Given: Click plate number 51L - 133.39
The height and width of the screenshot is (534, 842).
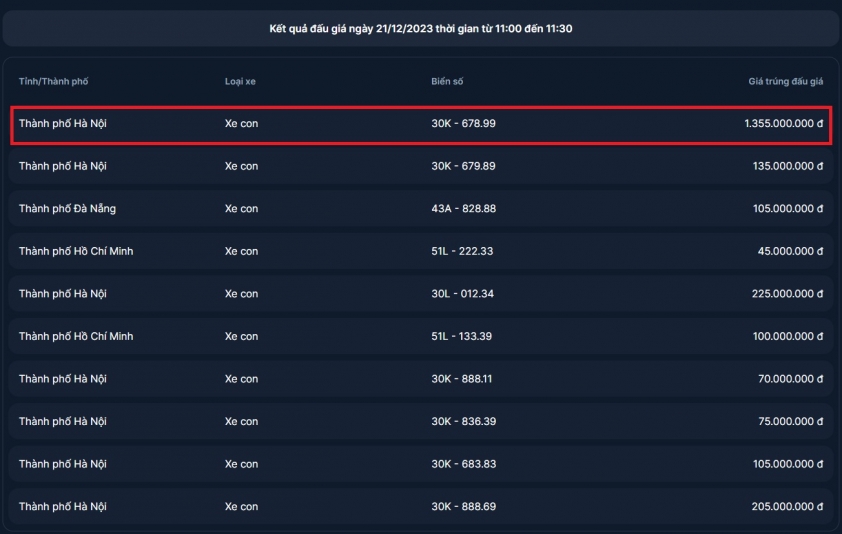Looking at the screenshot, I should click(x=462, y=336).
